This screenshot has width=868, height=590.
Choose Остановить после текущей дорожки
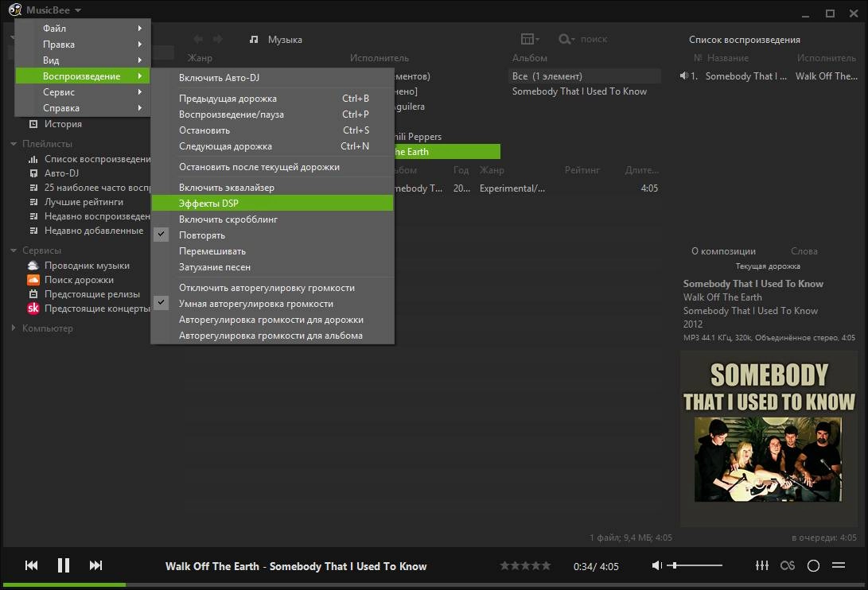(272, 167)
